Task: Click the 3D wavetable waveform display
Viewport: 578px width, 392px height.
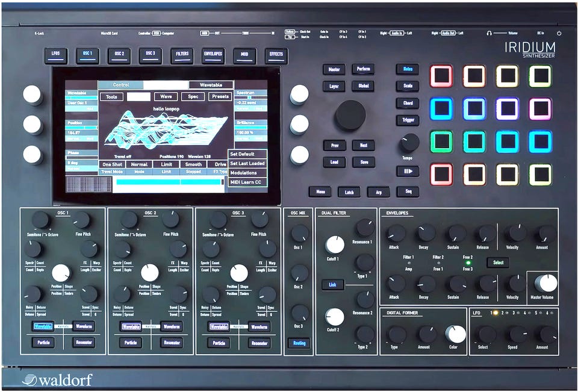Action: tap(166, 129)
